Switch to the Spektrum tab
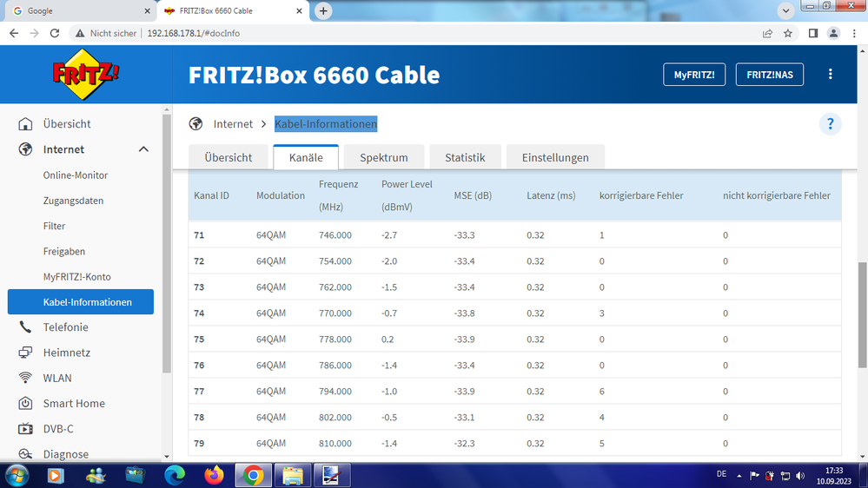Screen dimensions: 868x488 click(x=384, y=157)
